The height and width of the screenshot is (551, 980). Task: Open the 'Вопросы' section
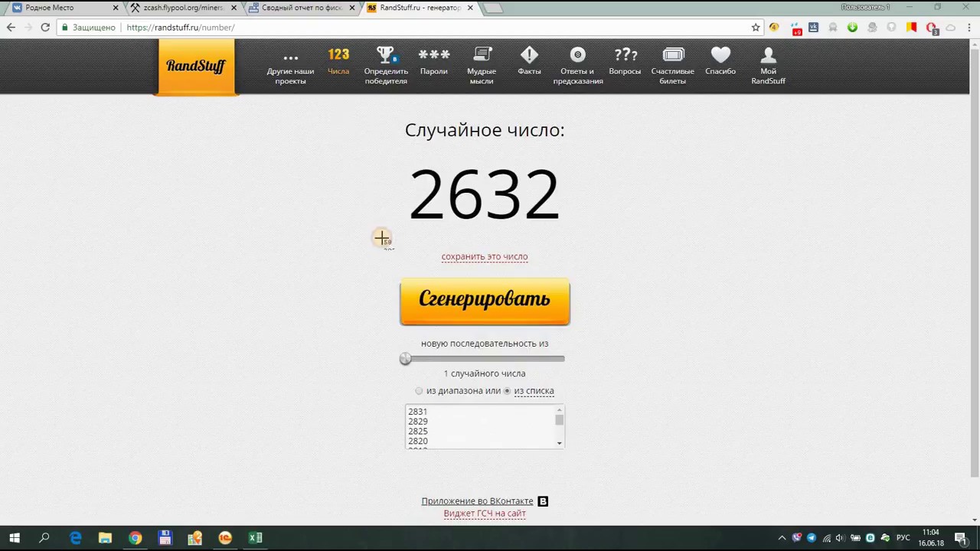point(626,61)
